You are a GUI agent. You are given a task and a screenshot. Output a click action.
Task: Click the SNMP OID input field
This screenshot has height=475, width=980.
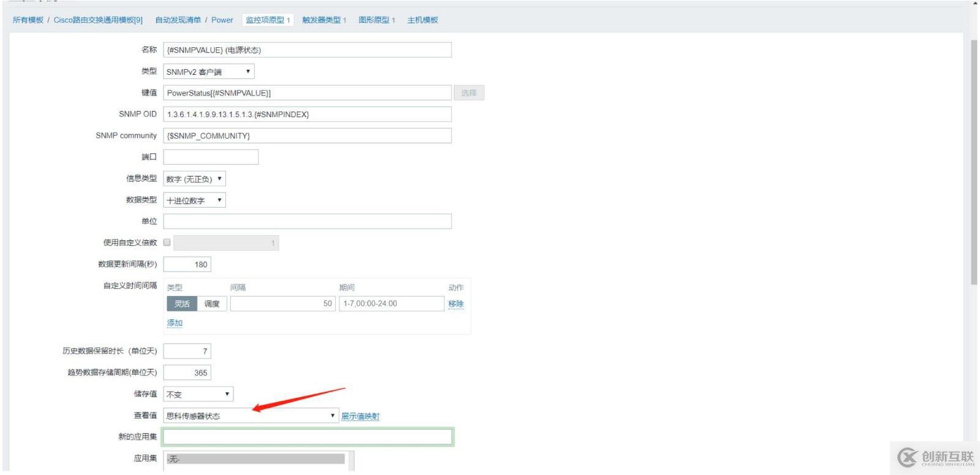pyautogui.click(x=307, y=115)
